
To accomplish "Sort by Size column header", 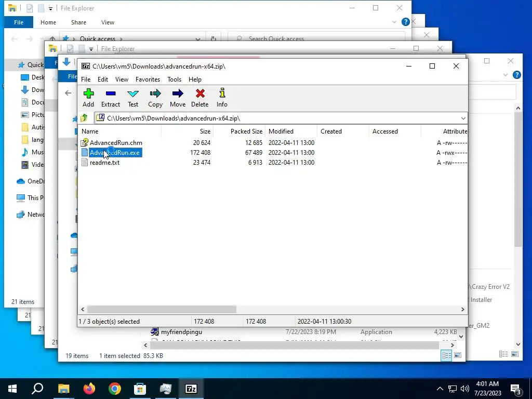I will coord(205,131).
